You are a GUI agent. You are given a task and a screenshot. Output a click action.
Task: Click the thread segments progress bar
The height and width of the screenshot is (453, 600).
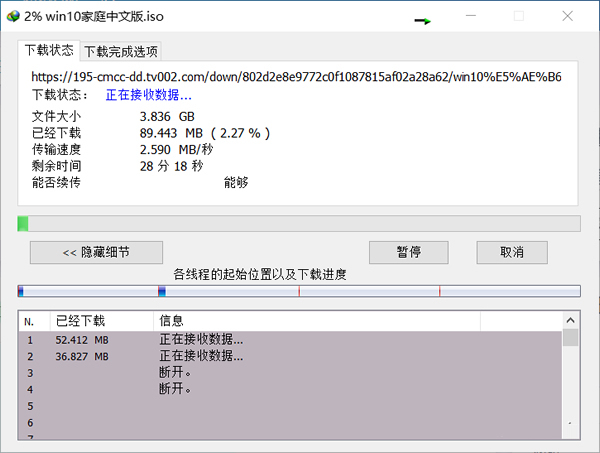point(299,291)
